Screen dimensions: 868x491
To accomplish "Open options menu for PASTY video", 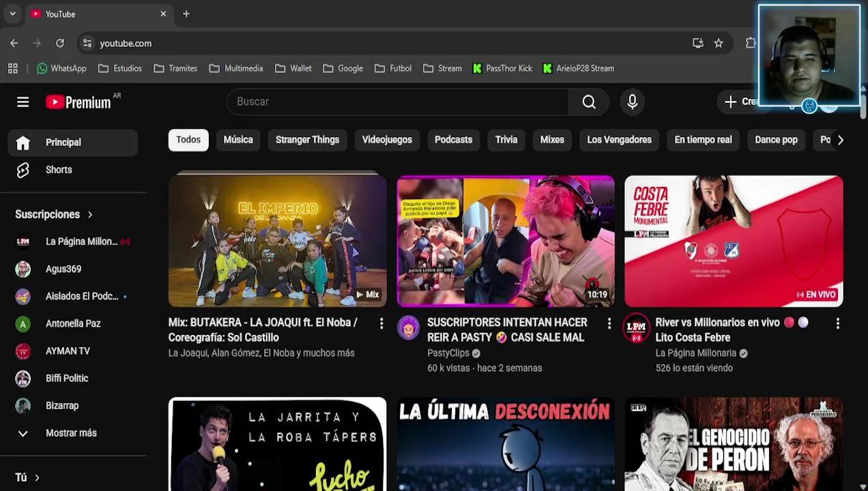I will (609, 324).
